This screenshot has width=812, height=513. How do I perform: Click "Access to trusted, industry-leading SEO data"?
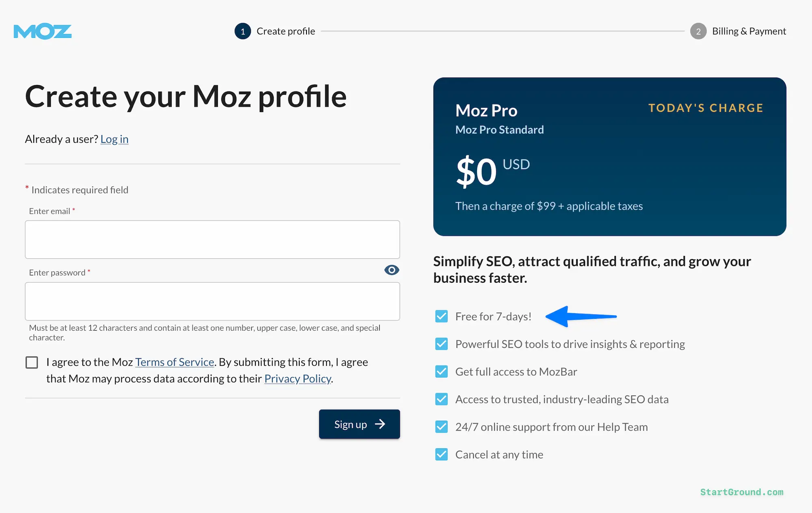[562, 399]
